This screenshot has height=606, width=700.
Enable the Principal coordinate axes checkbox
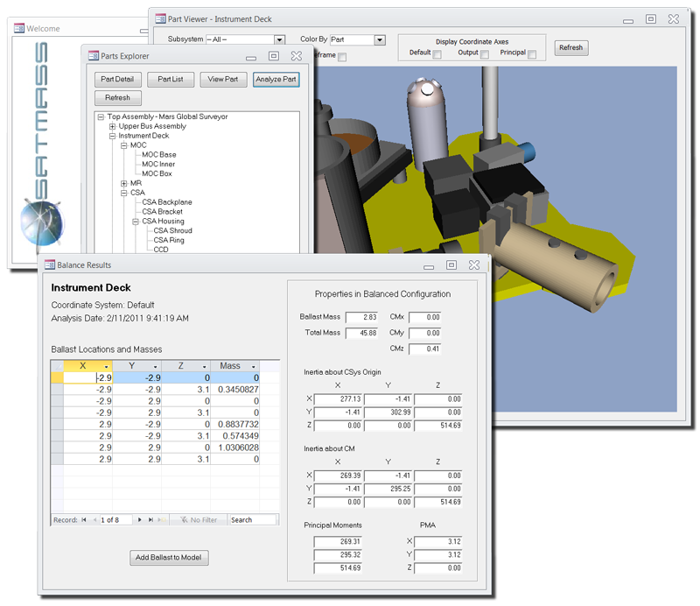[x=532, y=54]
